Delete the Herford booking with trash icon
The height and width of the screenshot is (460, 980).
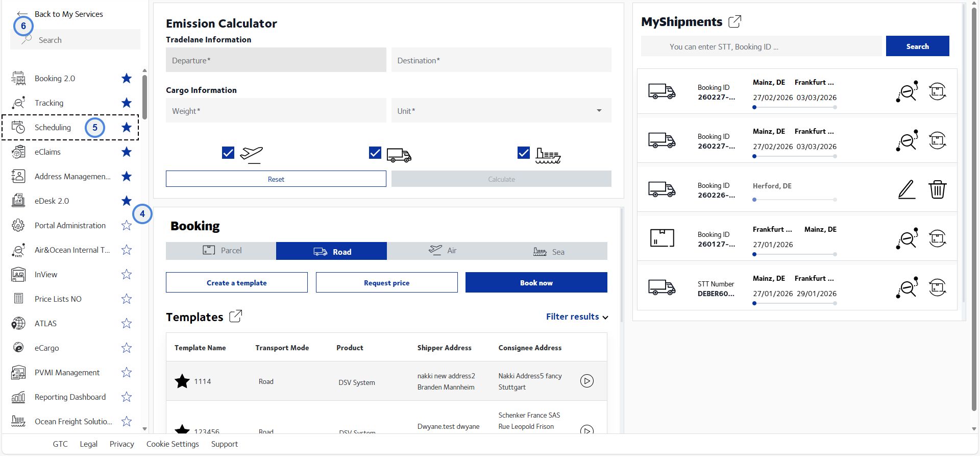tap(937, 189)
